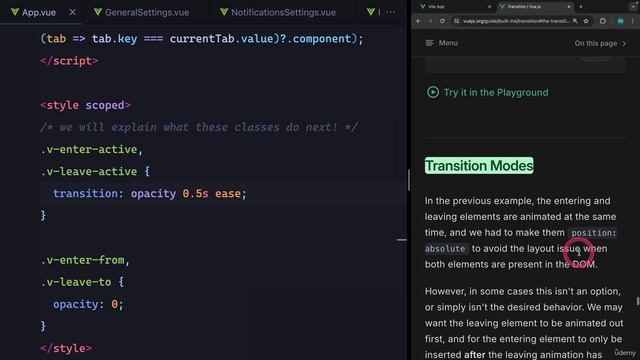Click the 'position:' inline code in docs

pos(593,233)
